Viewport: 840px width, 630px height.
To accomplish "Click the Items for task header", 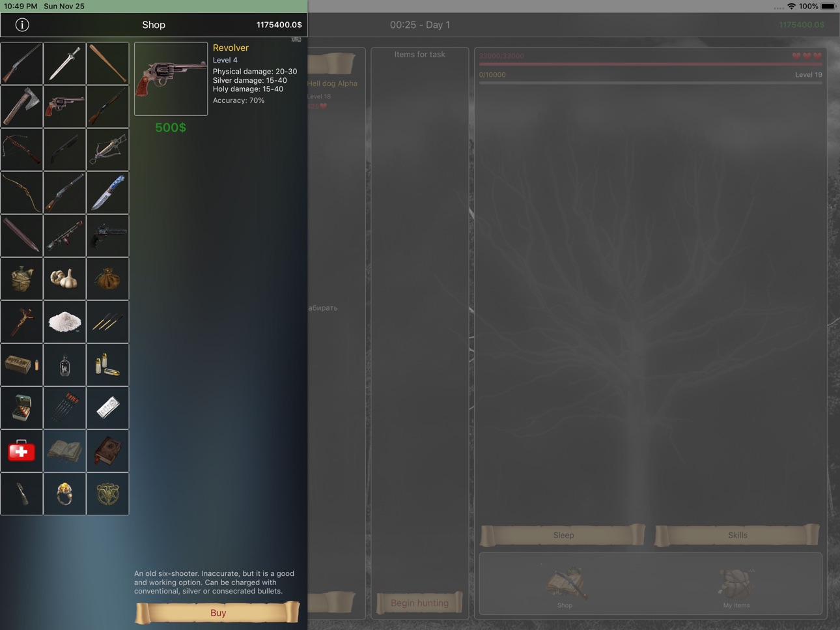I will tap(419, 54).
